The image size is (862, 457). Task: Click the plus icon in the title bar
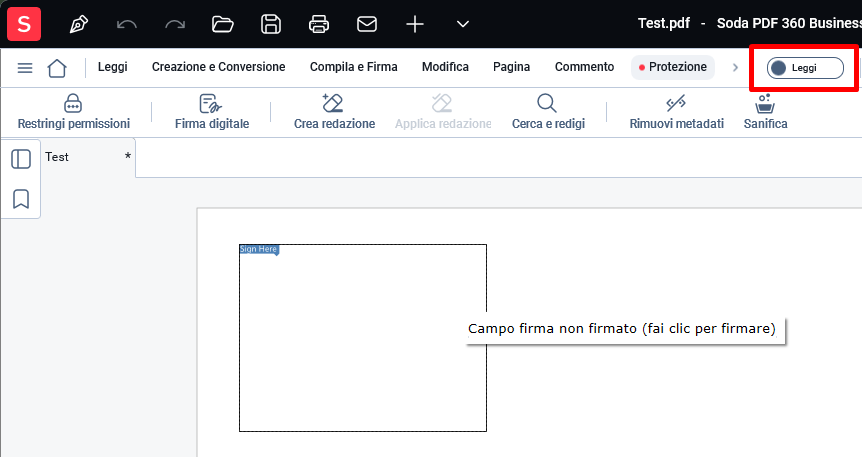pos(415,24)
